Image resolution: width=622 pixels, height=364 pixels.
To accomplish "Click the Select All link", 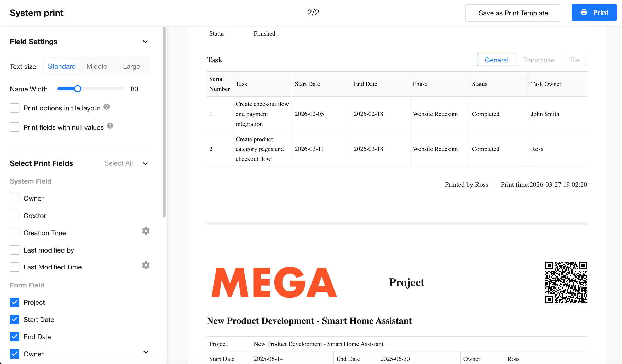I will 118,163.
